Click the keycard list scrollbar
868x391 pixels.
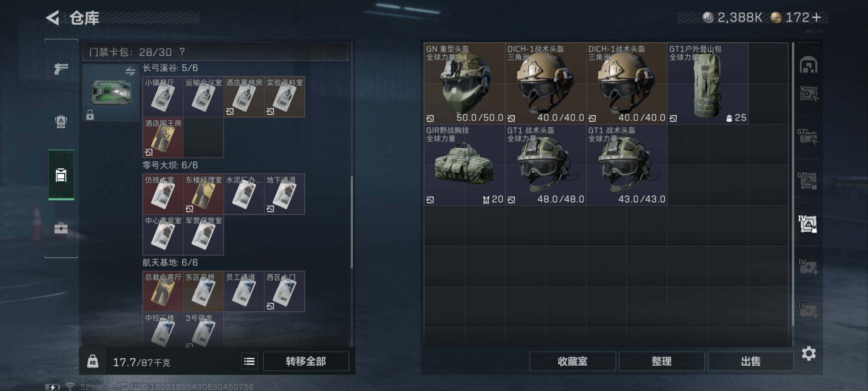(x=352, y=222)
